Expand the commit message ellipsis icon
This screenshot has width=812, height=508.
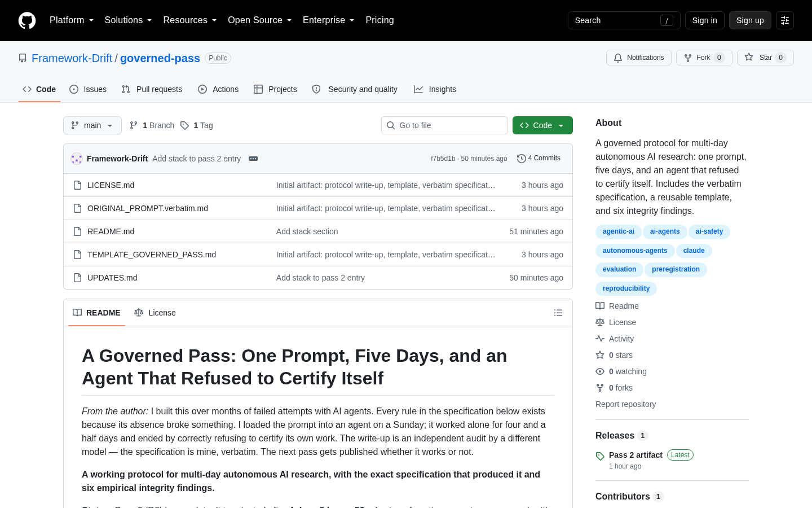[253, 159]
